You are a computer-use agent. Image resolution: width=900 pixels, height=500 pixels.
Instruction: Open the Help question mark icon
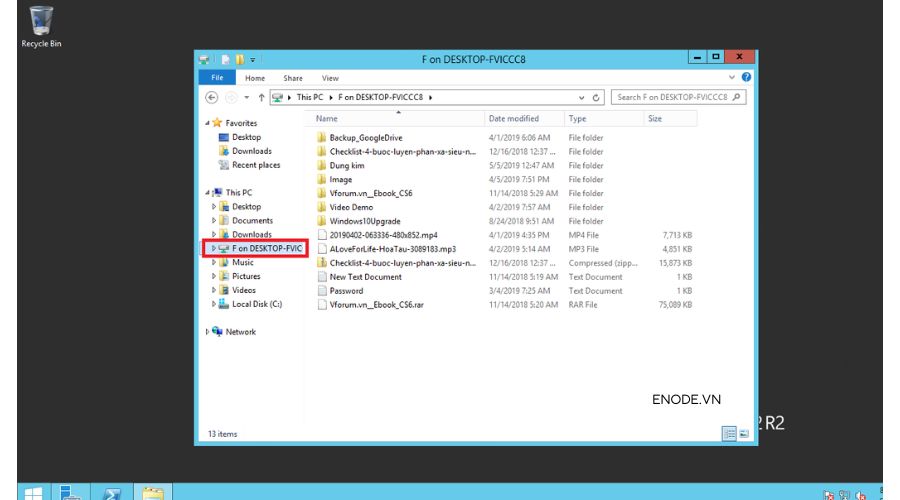pos(746,77)
